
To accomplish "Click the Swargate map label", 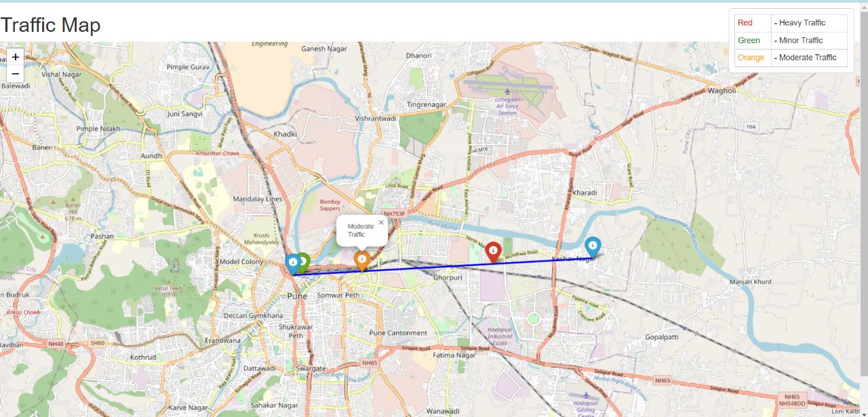I will [311, 369].
